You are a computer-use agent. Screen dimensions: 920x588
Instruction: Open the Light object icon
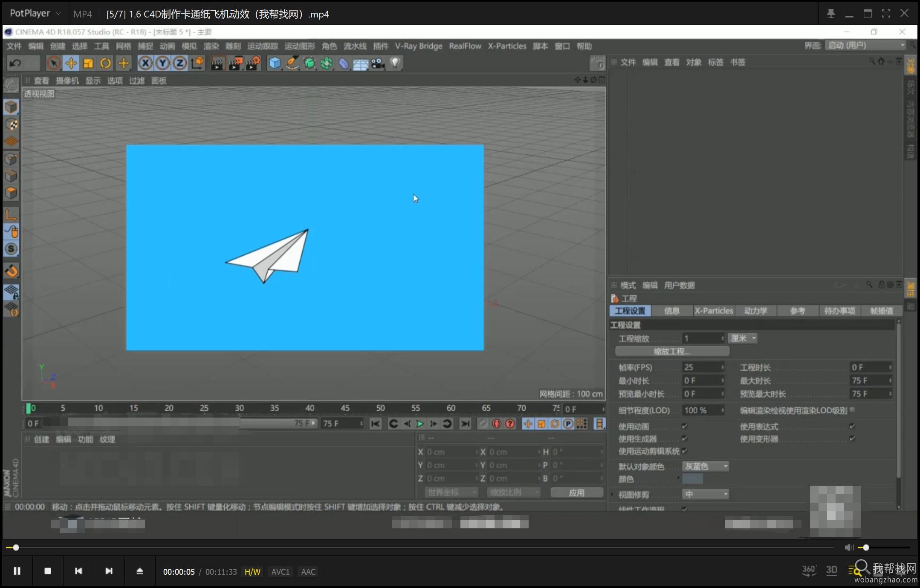pyautogui.click(x=395, y=63)
